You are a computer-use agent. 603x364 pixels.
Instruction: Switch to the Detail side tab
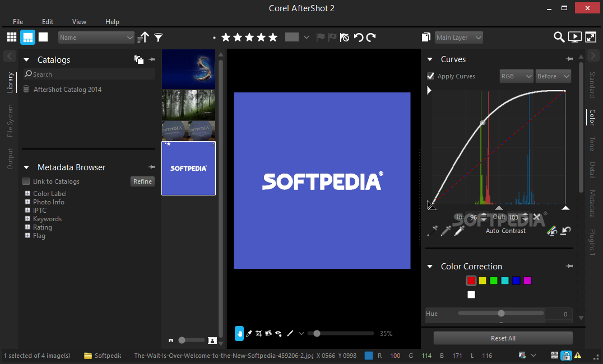pos(592,170)
